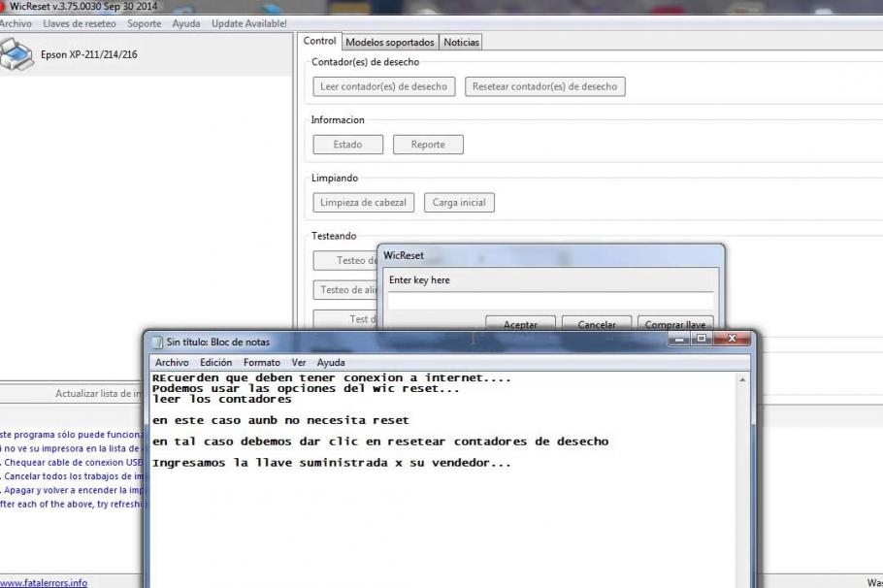Viewport: 883px width, 588px height.
Task: Click the line 'en tal caso debemos dar clic en resetear contadores de desecho'
Action: [380, 441]
